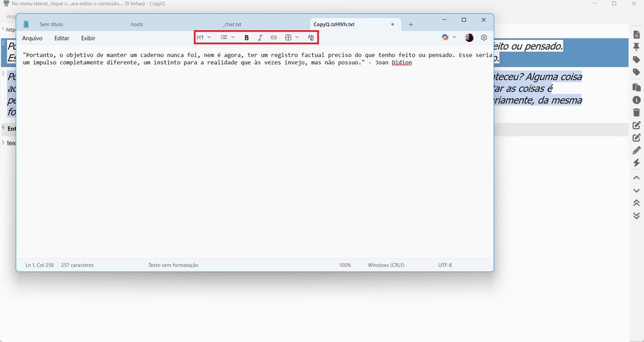Switch to the _chat.txt tab

pyautogui.click(x=232, y=24)
